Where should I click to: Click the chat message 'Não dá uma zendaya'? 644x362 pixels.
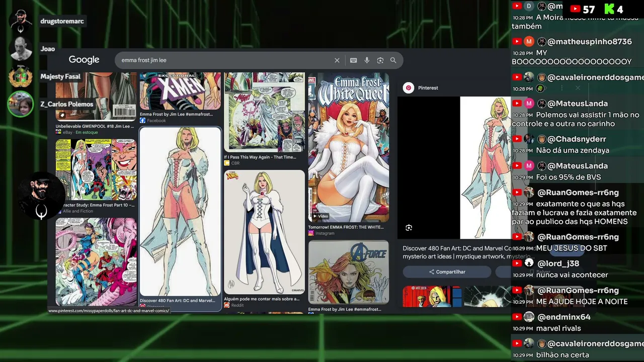[573, 150]
